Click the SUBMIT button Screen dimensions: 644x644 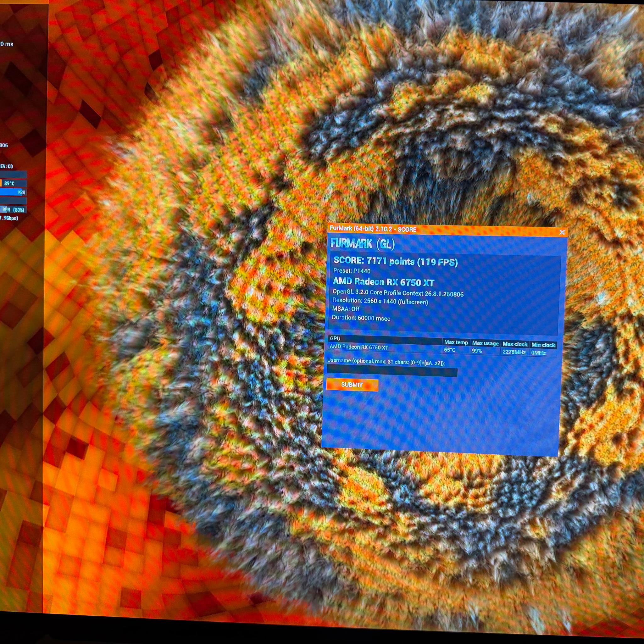[x=352, y=385]
